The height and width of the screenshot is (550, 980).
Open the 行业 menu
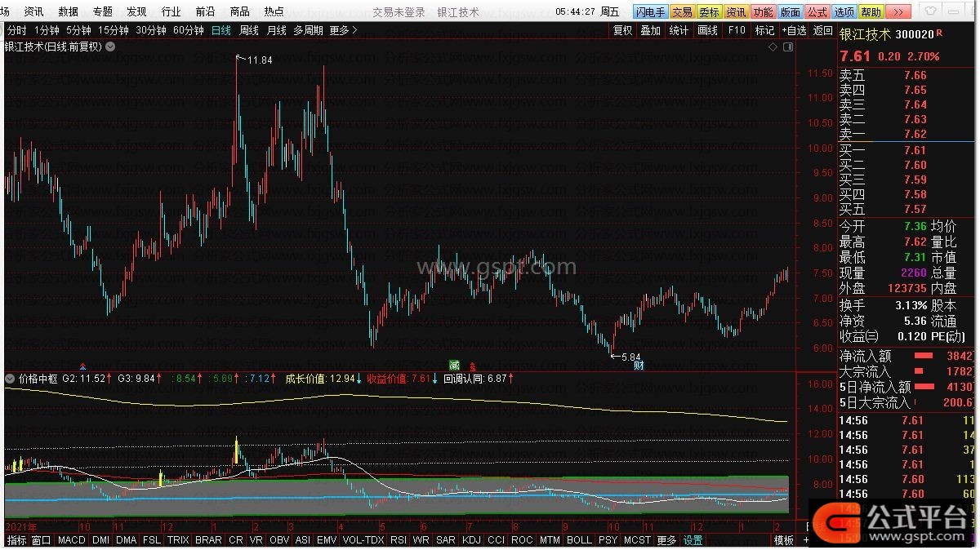coord(171,12)
